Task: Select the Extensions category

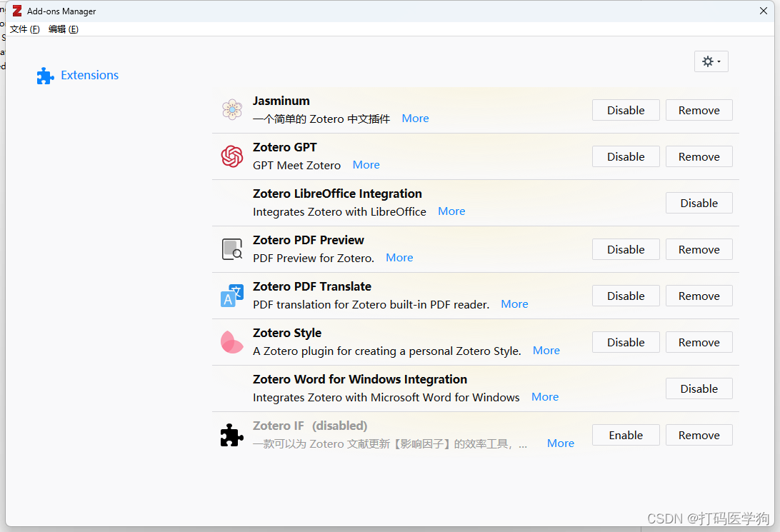Action: (x=78, y=75)
